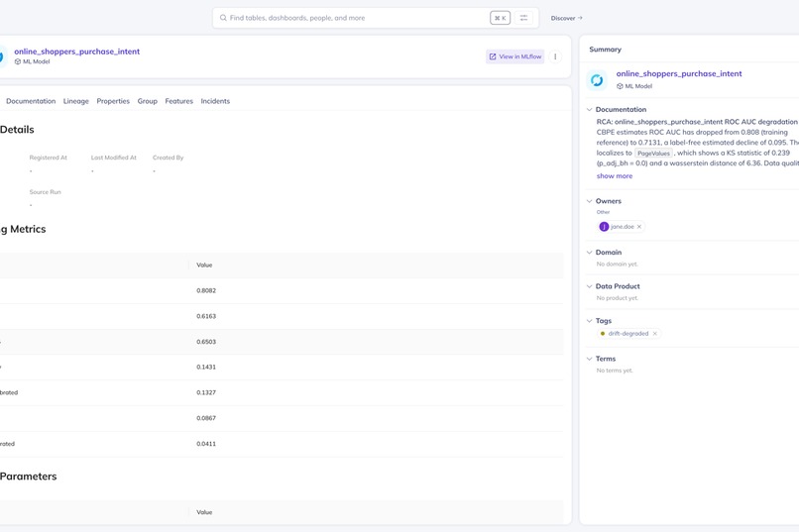The height and width of the screenshot is (532, 799).
Task: Remove the drift-degraded tag
Action: pyautogui.click(x=655, y=334)
